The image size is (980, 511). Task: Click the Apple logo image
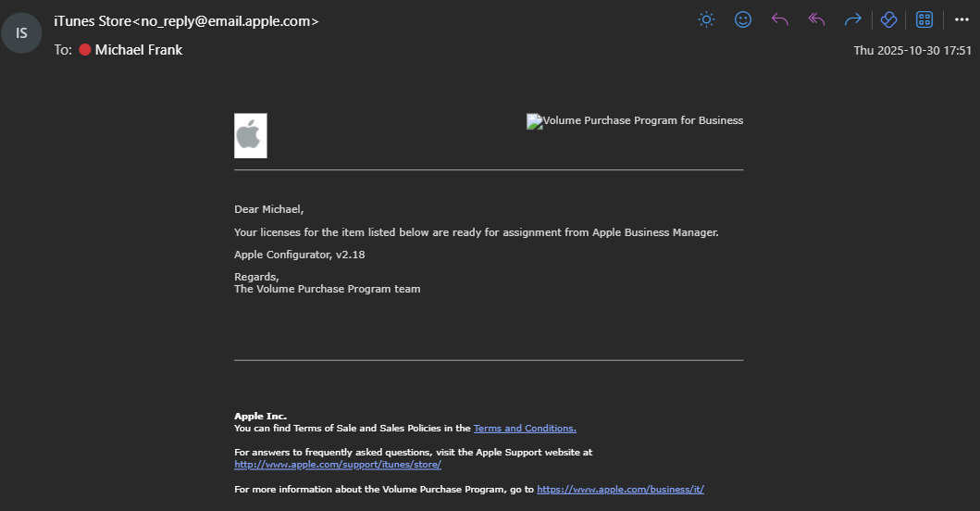pyautogui.click(x=250, y=136)
